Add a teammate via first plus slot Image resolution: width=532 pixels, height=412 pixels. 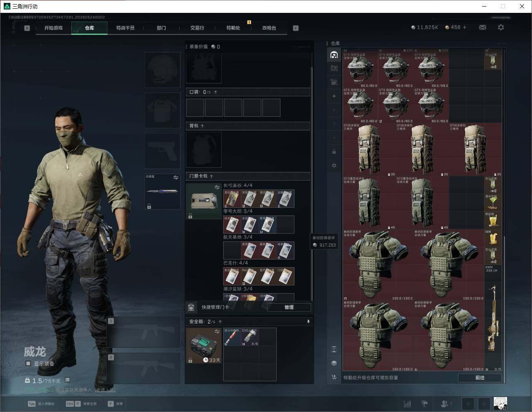(x=468, y=404)
